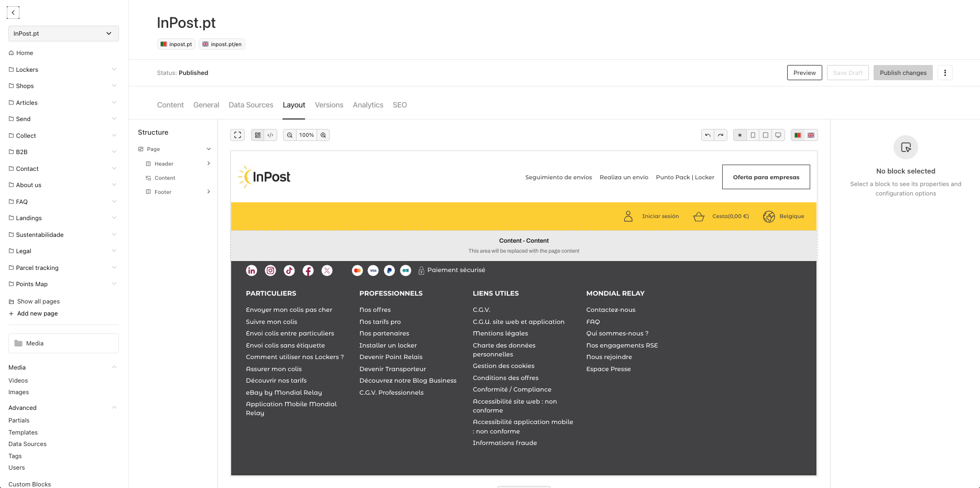Viewport: 980px width, 488px height.
Task: Click the inpost.pt domain chip
Action: click(x=176, y=44)
